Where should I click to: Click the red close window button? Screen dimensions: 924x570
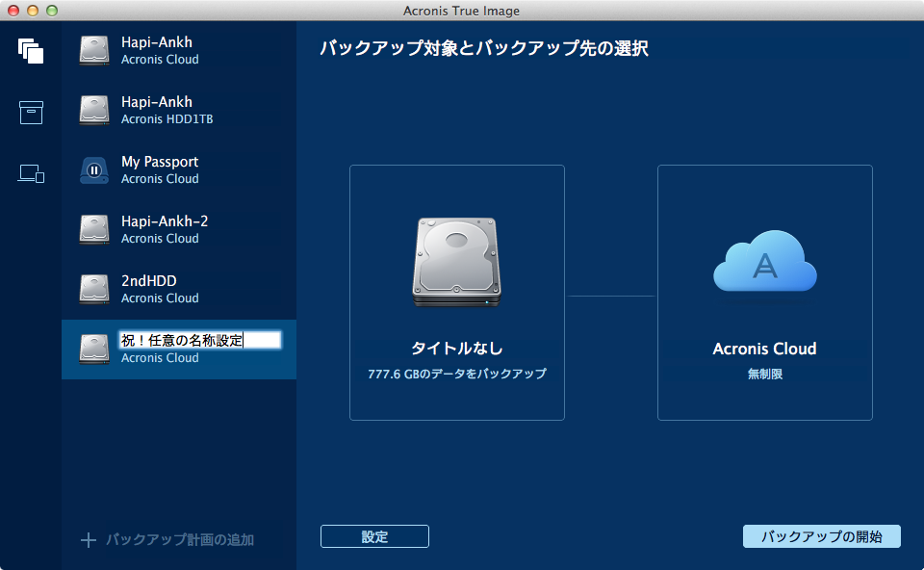click(13, 11)
